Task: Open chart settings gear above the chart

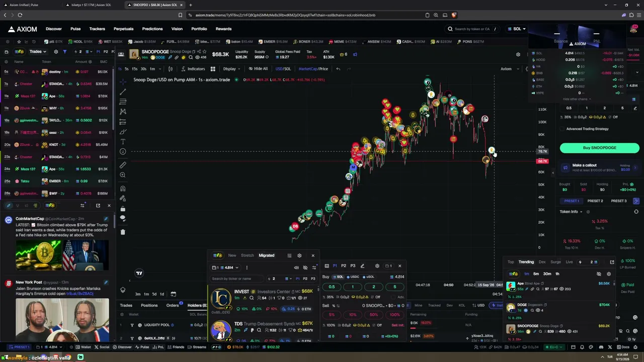Action: pyautogui.click(x=518, y=54)
